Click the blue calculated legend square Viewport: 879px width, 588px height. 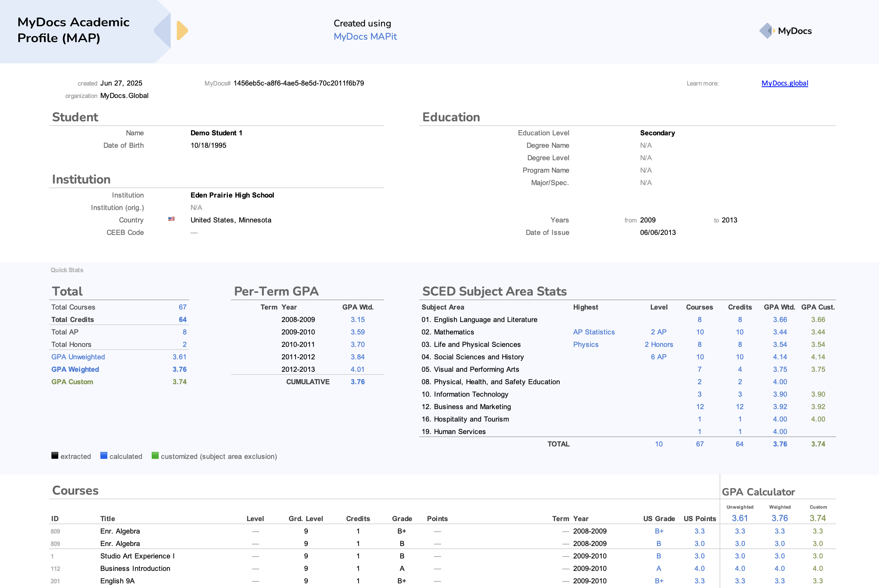pos(104,455)
